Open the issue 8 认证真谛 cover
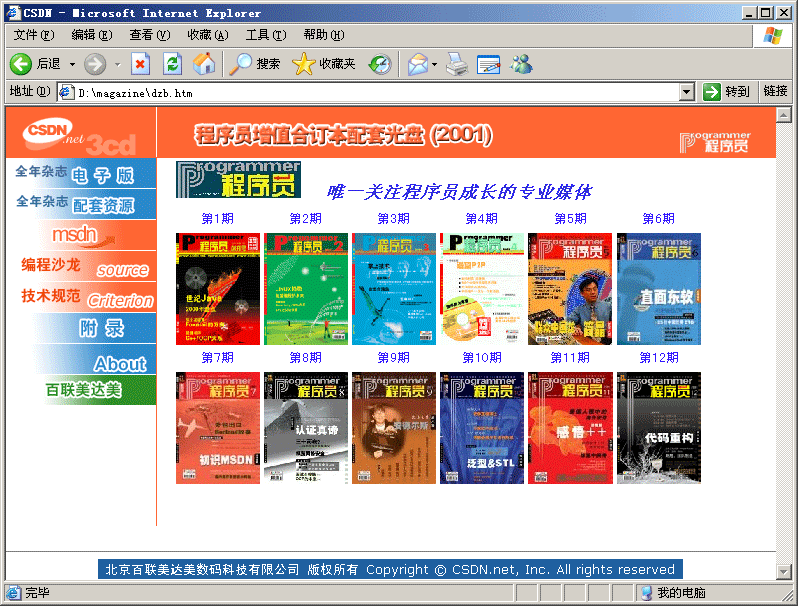This screenshot has width=798, height=606. click(x=306, y=428)
